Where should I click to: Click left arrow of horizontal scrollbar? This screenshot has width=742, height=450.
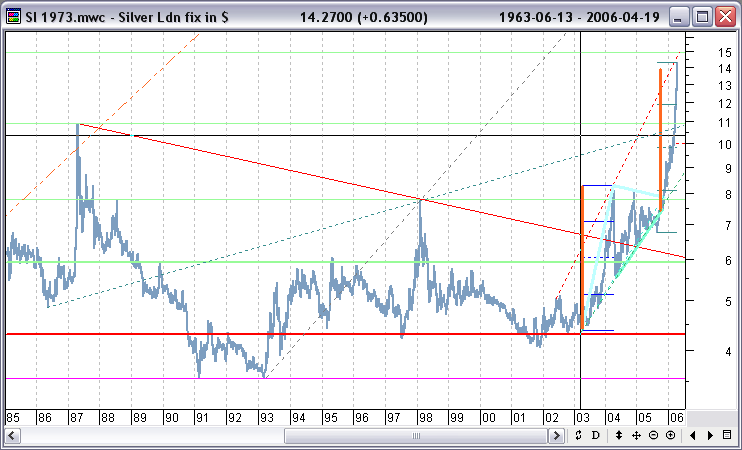pyautogui.click(x=13, y=436)
